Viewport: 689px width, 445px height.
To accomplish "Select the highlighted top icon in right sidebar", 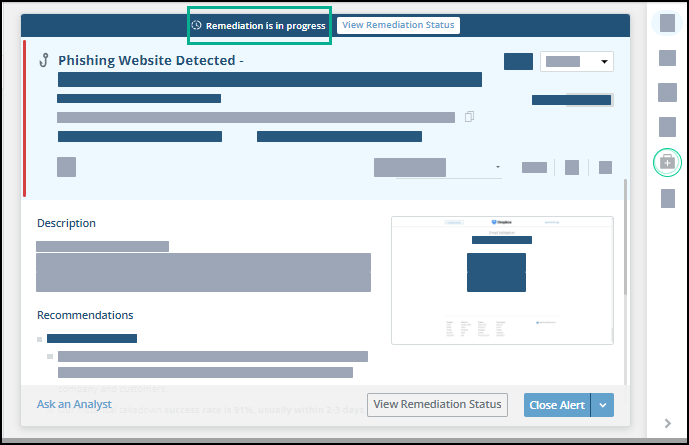I will coord(667,25).
